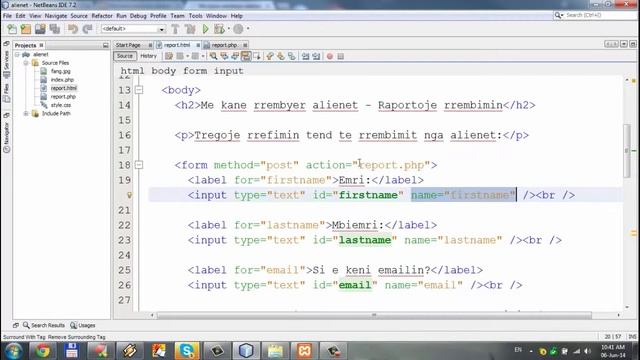This screenshot has width=640, height=360.
Task: Open the configuration <default> combo box
Action: [x=133, y=29]
